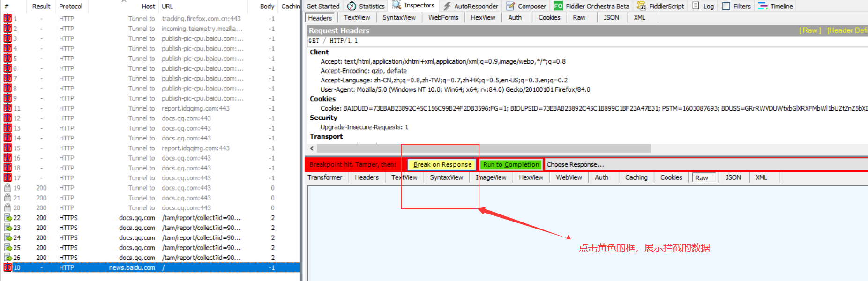Select request HexView inspector tab
The image size is (868, 281).
(x=483, y=17)
